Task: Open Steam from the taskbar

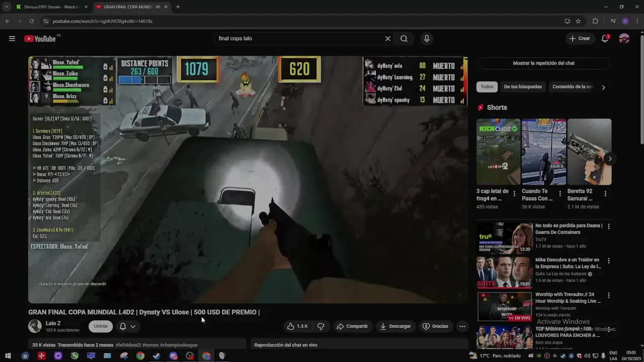Action: 156,356
